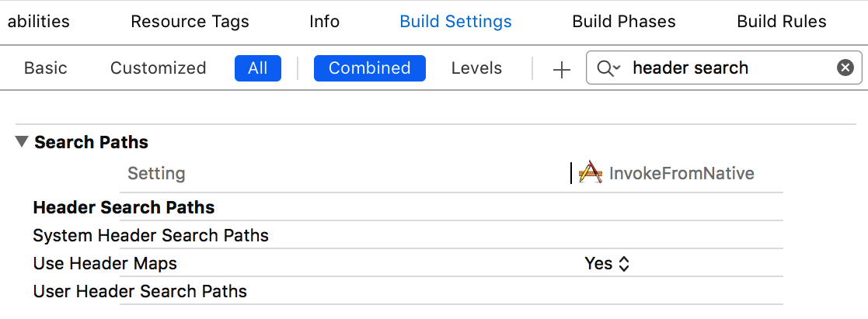Click the Yes value stepper arrows
Viewport: 868px width, 319px height.
[x=624, y=264]
